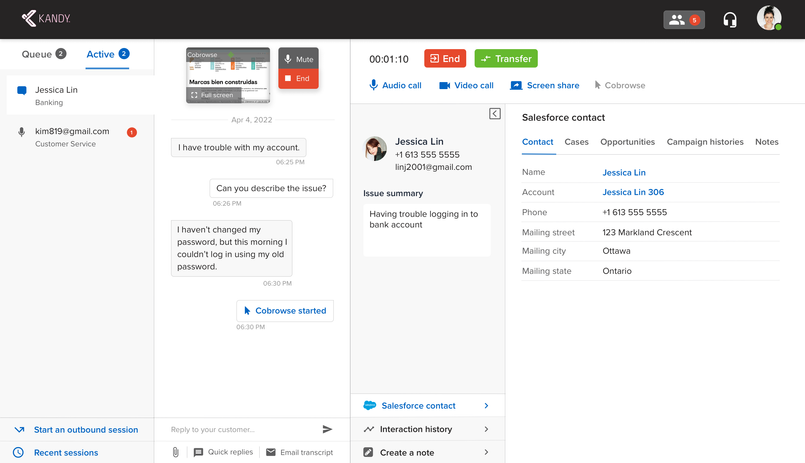The height and width of the screenshot is (463, 805).
Task: Click the Salesforce cloud icon
Action: pos(370,406)
